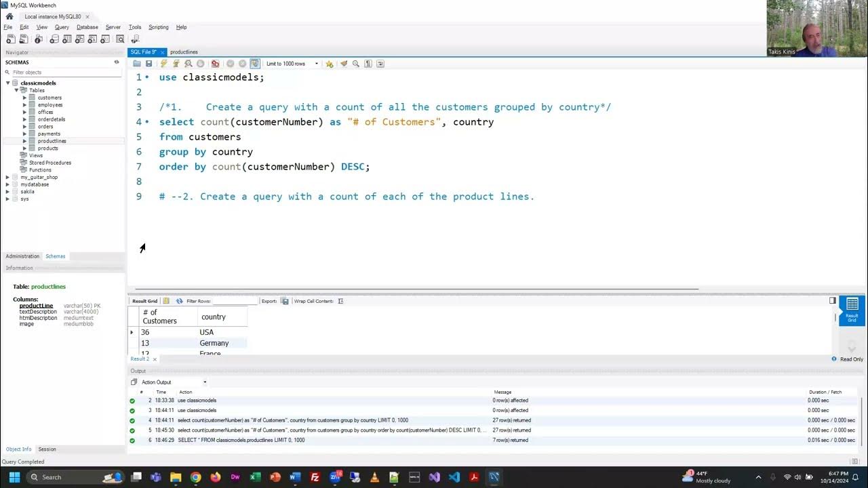
Task: Switch to the Administration tab
Action: [x=22, y=256]
